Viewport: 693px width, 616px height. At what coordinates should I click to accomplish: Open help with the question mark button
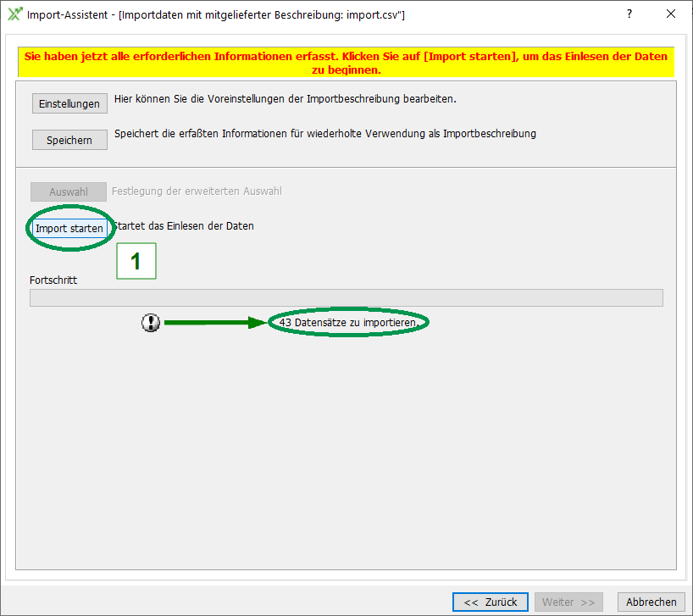(x=629, y=14)
